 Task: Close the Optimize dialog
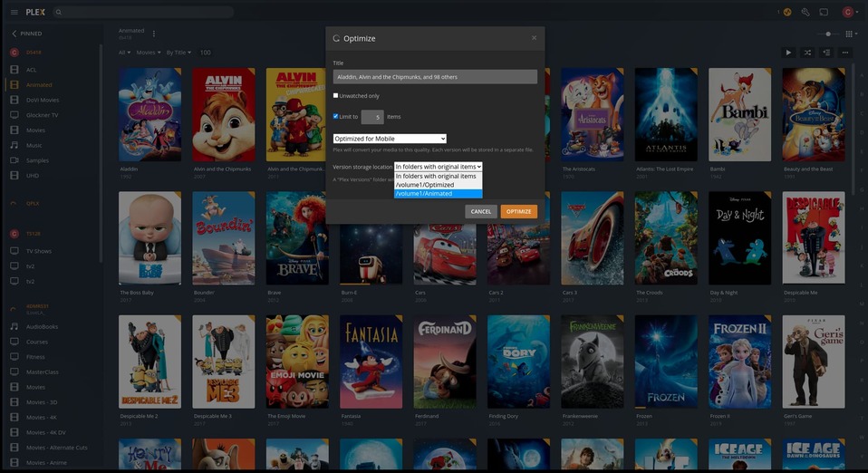coord(535,38)
